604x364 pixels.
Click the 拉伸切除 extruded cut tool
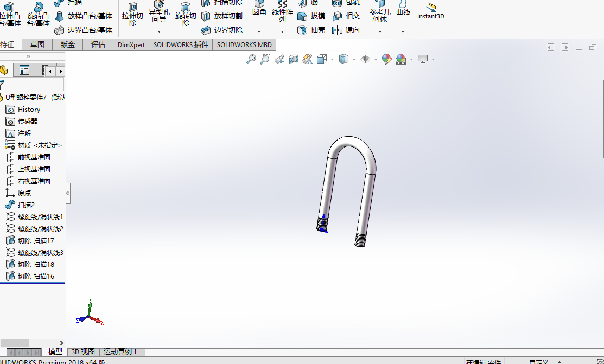132,14
